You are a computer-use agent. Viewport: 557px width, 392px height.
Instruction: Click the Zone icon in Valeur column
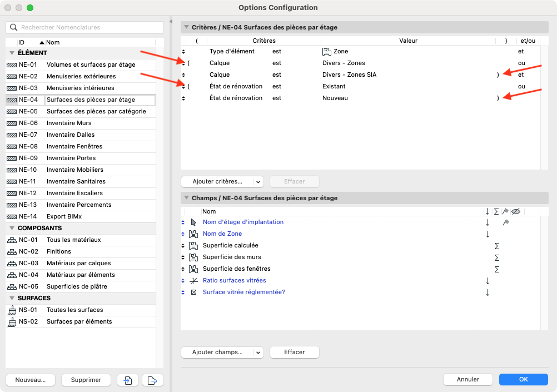tap(326, 52)
